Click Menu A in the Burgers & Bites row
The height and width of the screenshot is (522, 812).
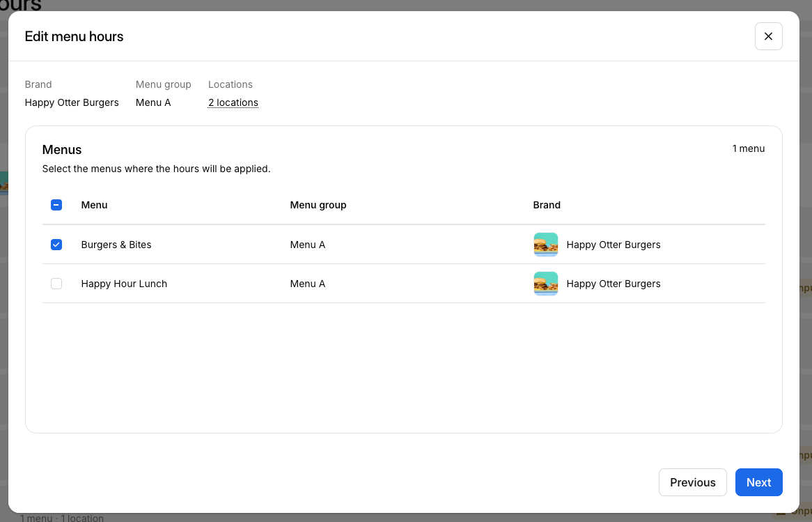pos(307,245)
